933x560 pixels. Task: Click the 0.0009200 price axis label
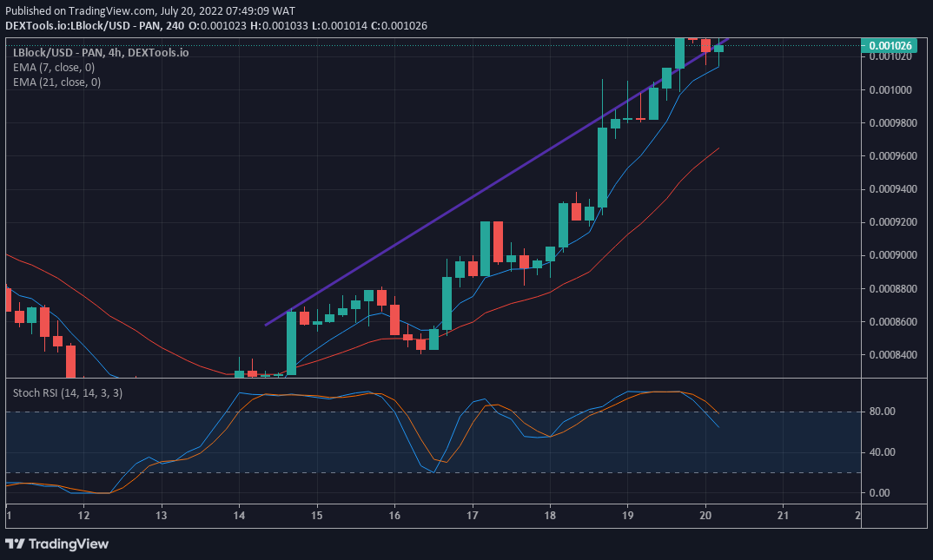[893, 222]
